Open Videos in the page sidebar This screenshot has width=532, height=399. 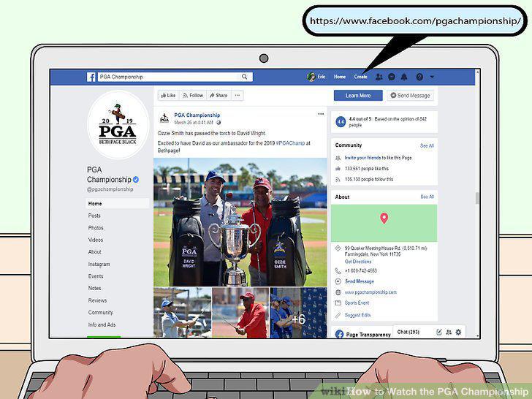96,240
